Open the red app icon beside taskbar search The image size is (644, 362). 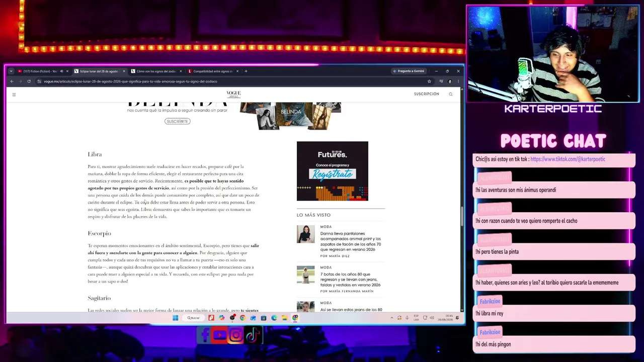211,318
